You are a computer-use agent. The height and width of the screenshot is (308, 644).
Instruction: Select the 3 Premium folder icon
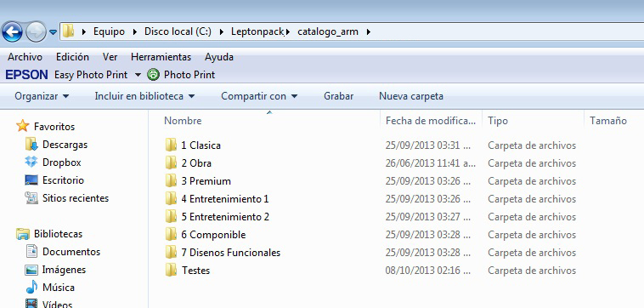point(171,180)
